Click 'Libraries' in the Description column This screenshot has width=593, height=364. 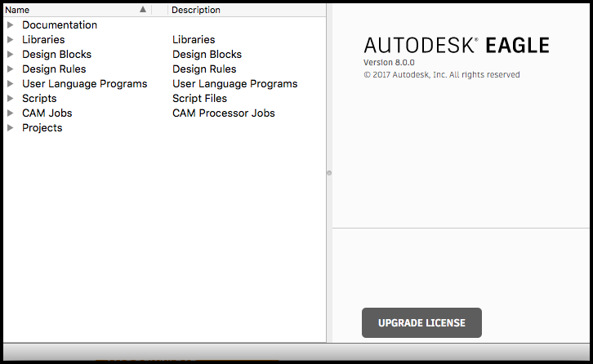[x=194, y=40]
